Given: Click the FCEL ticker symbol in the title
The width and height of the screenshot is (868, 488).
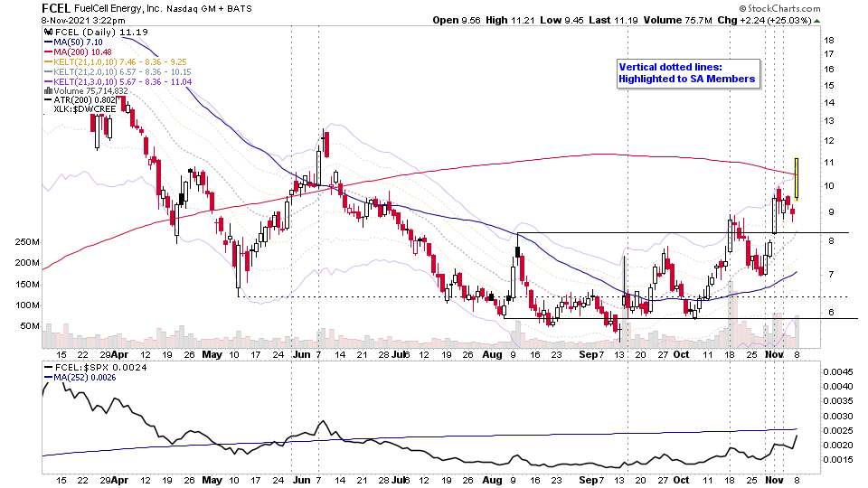Looking at the screenshot, I should coord(56,8).
